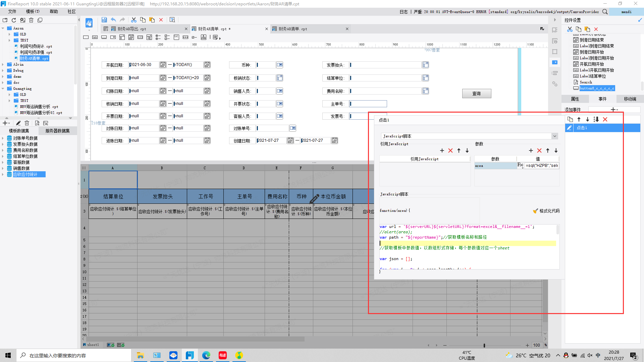Expand the 对账单号数据 dataset node

click(x=3, y=138)
